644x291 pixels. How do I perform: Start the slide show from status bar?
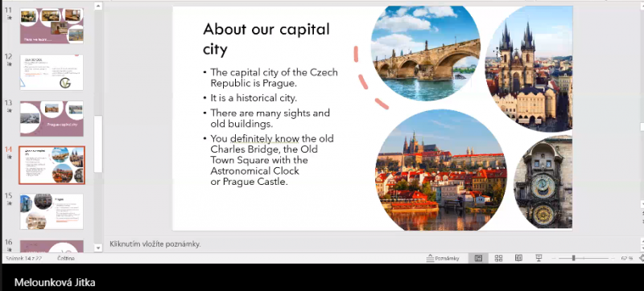click(x=539, y=258)
